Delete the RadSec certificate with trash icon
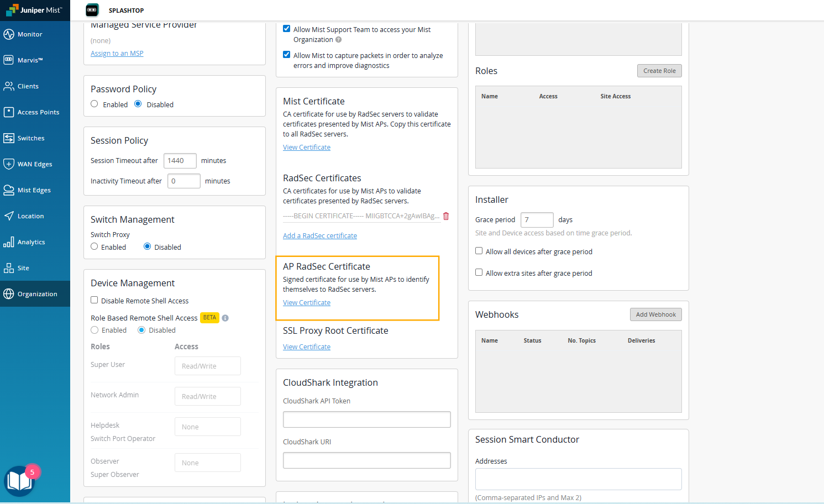Viewport: 824px width, 504px height. pos(446,216)
